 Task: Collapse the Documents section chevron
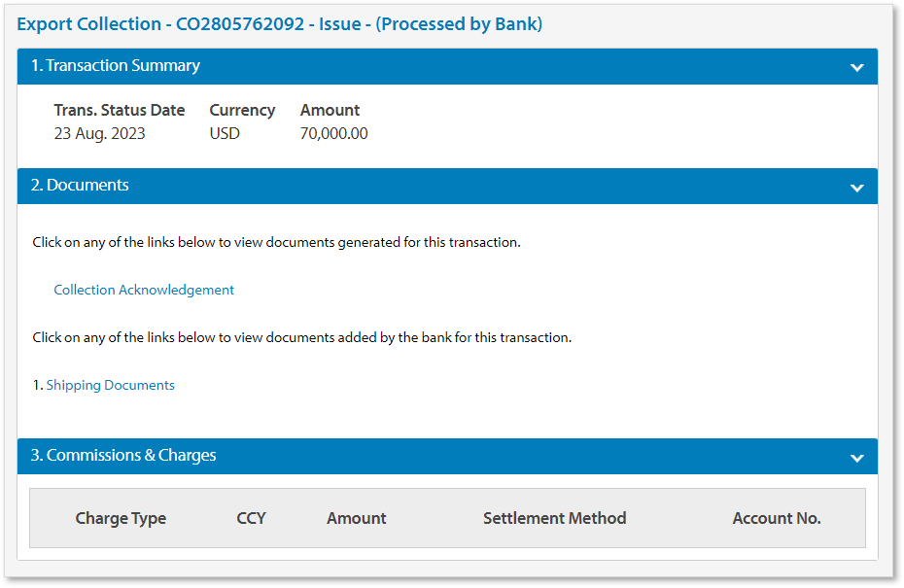(x=857, y=186)
